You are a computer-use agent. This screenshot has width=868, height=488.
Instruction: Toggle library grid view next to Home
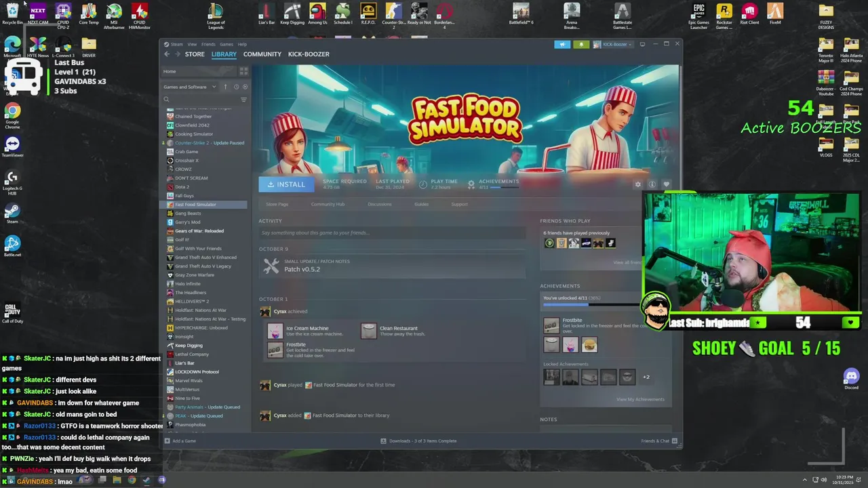click(x=243, y=71)
